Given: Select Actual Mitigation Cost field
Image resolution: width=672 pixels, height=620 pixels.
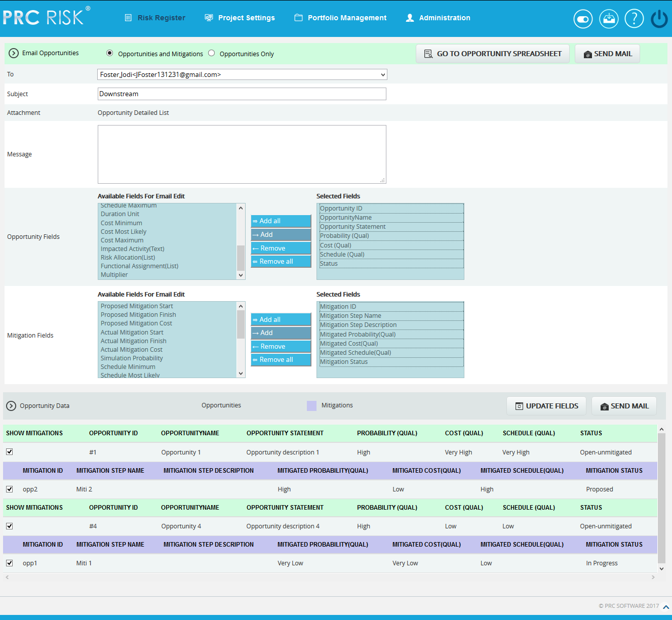Looking at the screenshot, I should (x=132, y=350).
